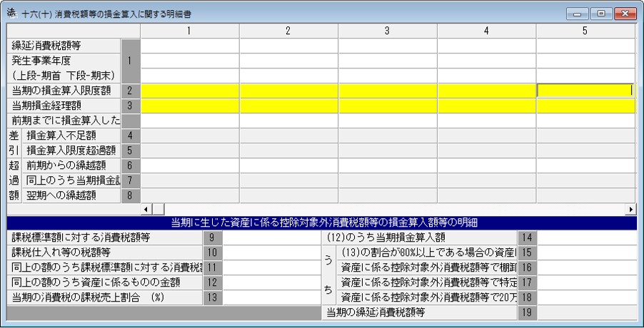
Task: Select the scrollbar thumb handle
Action: click(158, 209)
